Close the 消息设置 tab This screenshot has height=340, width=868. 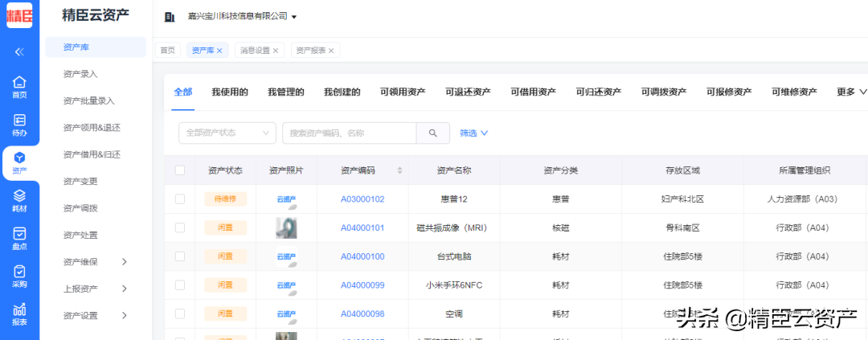pos(276,51)
